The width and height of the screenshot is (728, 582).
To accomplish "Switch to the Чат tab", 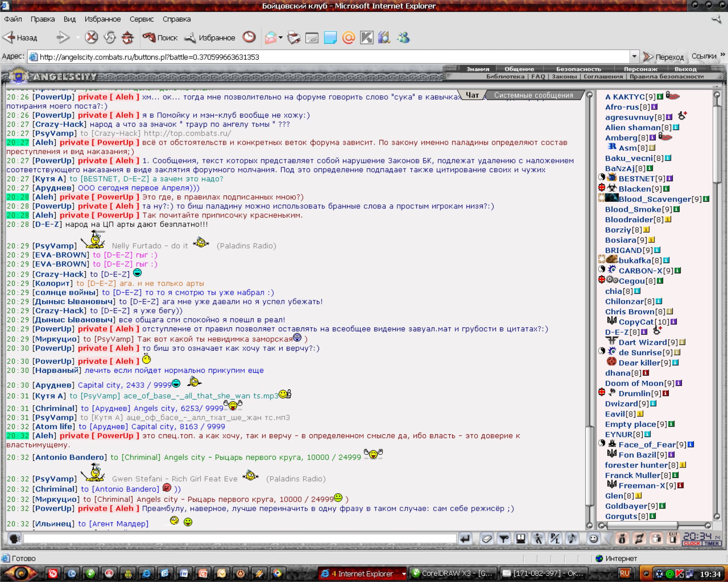I will (x=472, y=95).
